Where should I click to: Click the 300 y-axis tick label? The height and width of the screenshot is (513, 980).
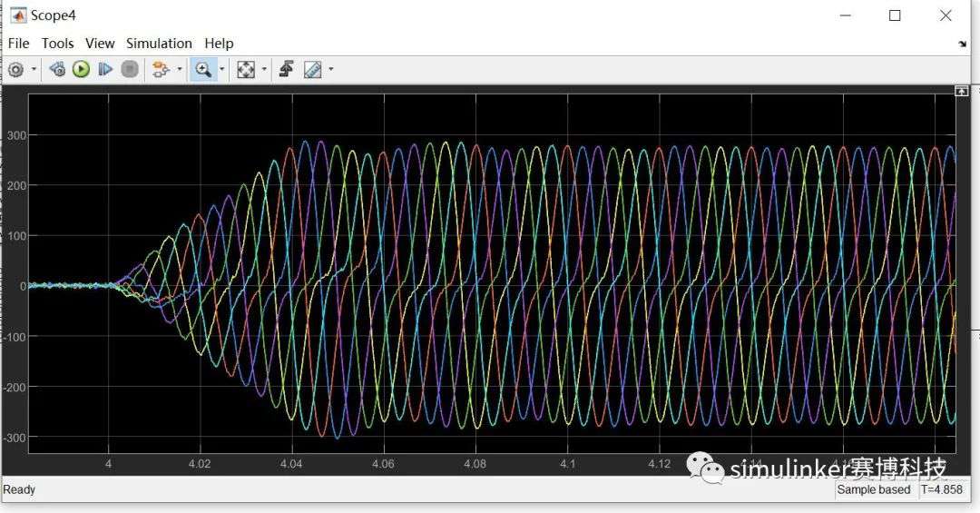point(17,135)
